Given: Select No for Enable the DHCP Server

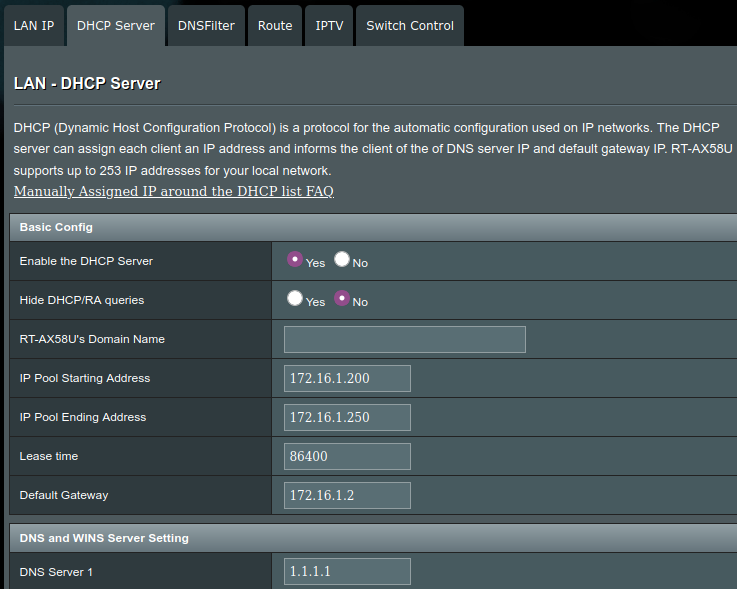Looking at the screenshot, I should [342, 259].
